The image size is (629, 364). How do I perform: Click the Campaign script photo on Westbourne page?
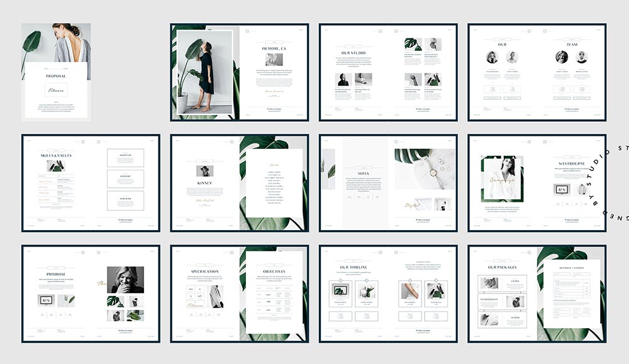502,179
